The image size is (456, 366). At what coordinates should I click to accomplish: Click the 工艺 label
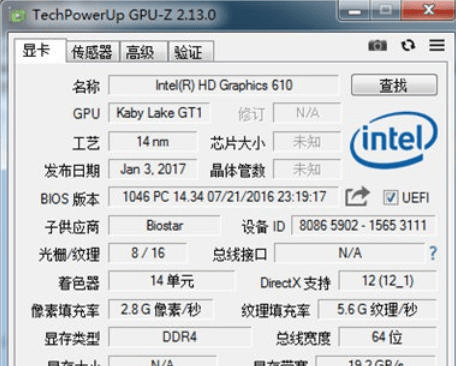click(86, 143)
